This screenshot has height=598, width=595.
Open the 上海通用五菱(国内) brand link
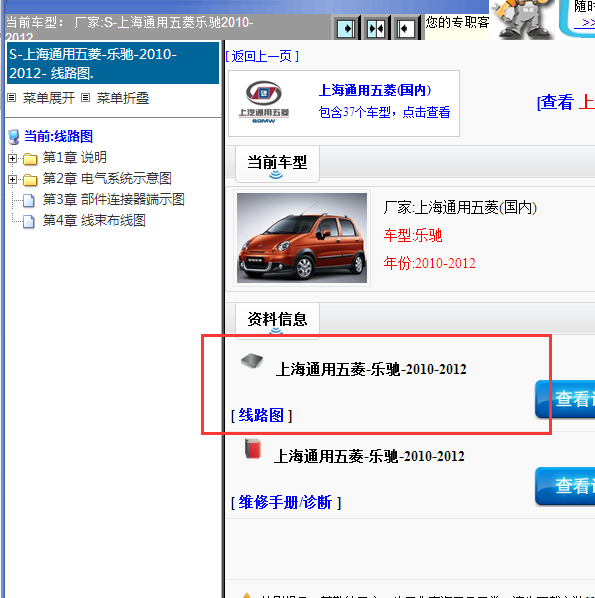click(x=375, y=90)
